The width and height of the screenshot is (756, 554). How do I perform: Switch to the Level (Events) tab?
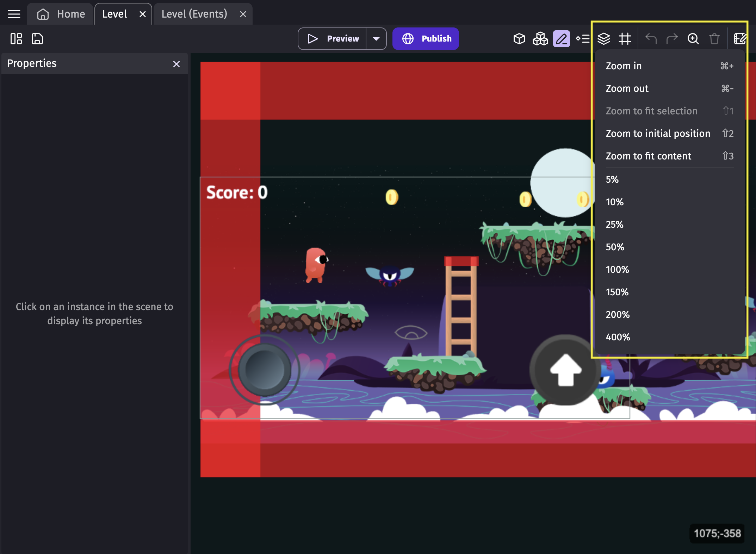pyautogui.click(x=194, y=14)
